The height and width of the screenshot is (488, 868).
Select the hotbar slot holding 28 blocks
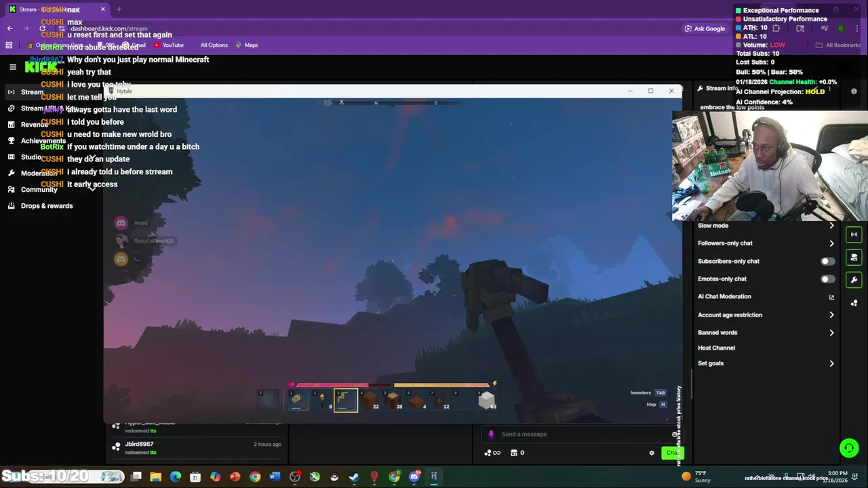tap(393, 401)
